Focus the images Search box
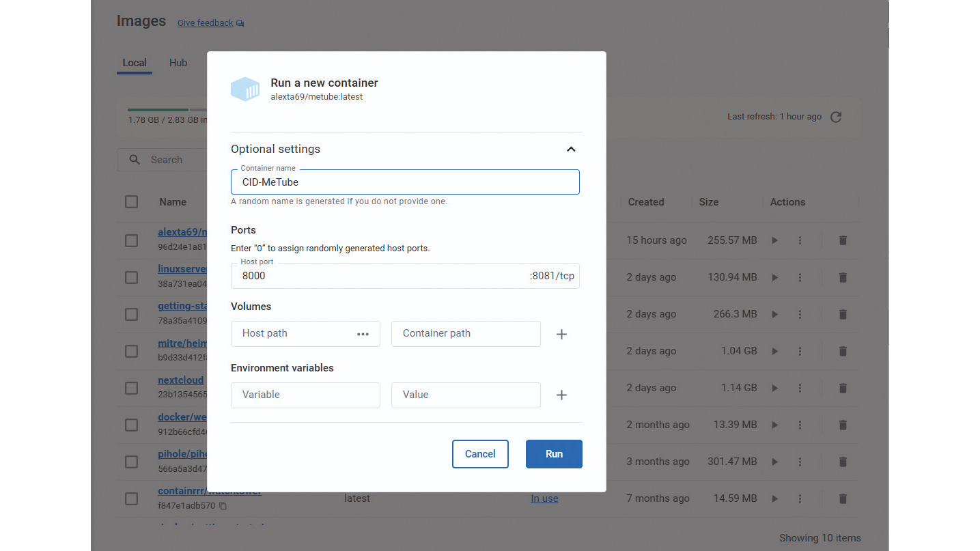 point(163,160)
